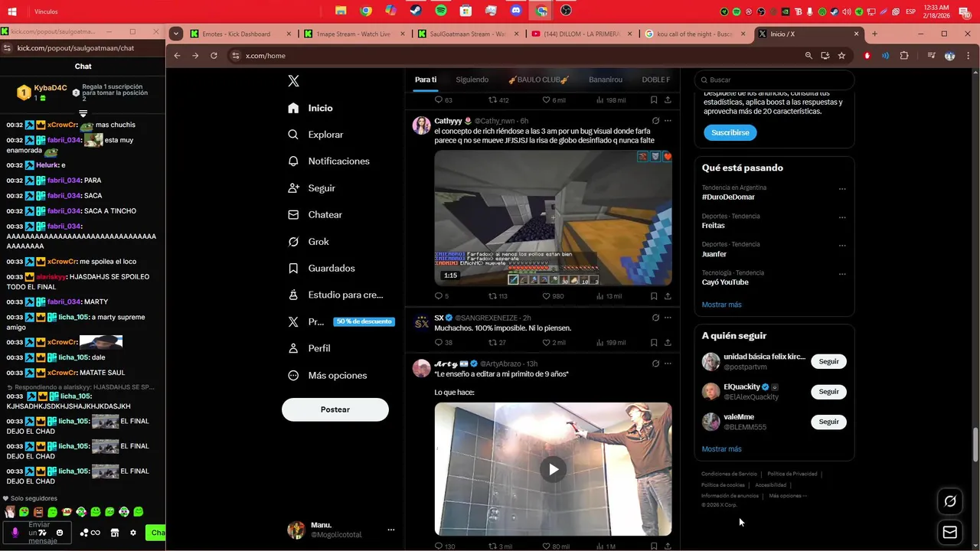This screenshot has width=980, height=551.
Task: Open more options for Cayó YouTube trend
Action: 842,274
